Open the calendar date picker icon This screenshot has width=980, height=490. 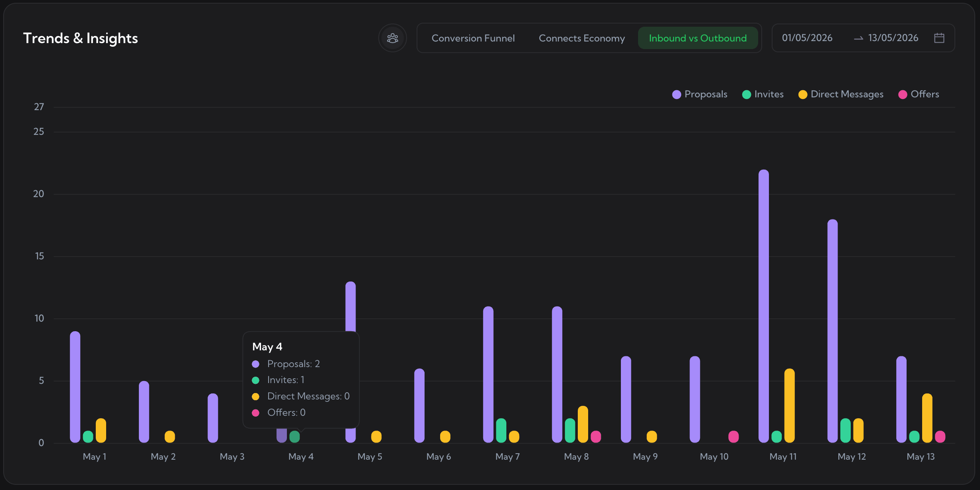939,38
